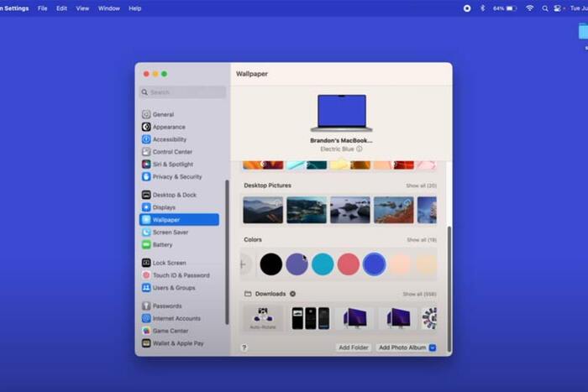Open the General settings pane

[x=163, y=114]
